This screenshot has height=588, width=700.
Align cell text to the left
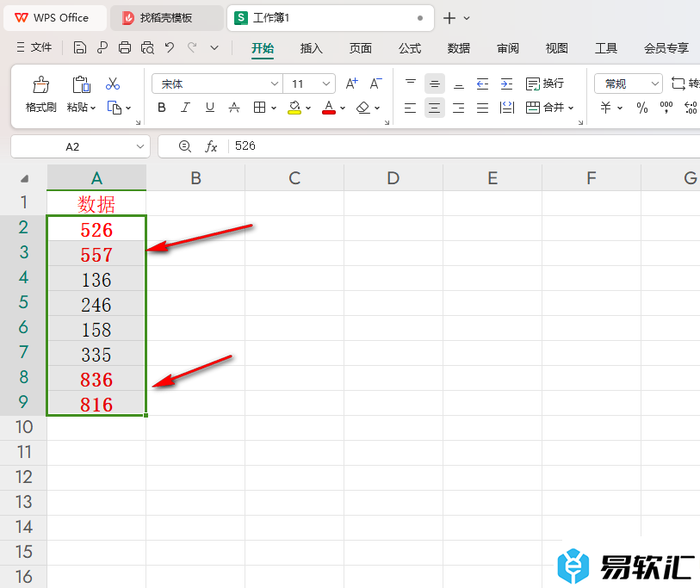(410, 108)
